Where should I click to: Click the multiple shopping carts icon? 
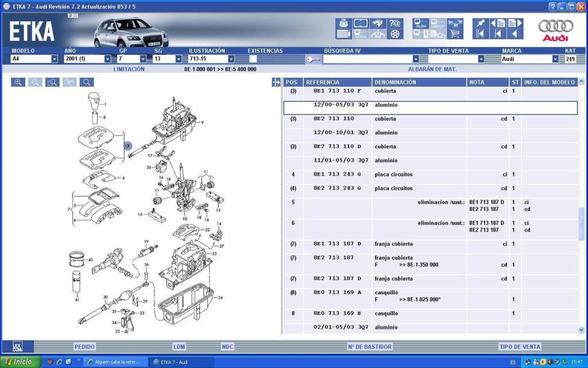[455, 23]
